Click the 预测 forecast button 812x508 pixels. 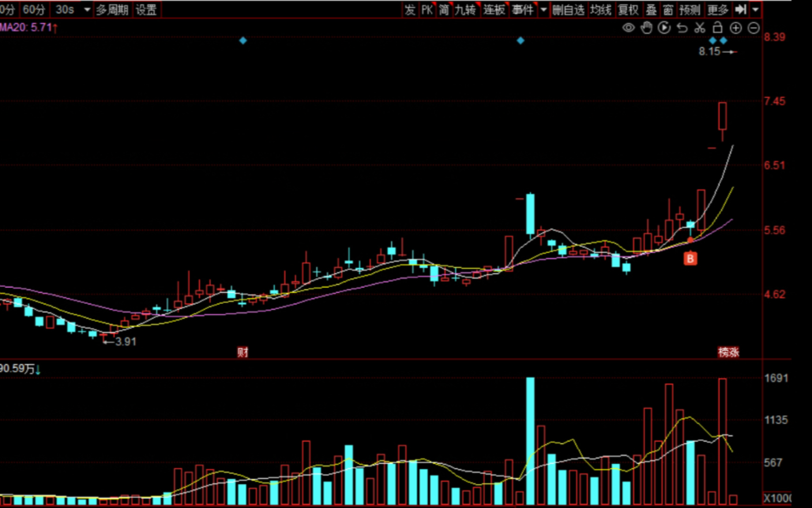tap(690, 9)
